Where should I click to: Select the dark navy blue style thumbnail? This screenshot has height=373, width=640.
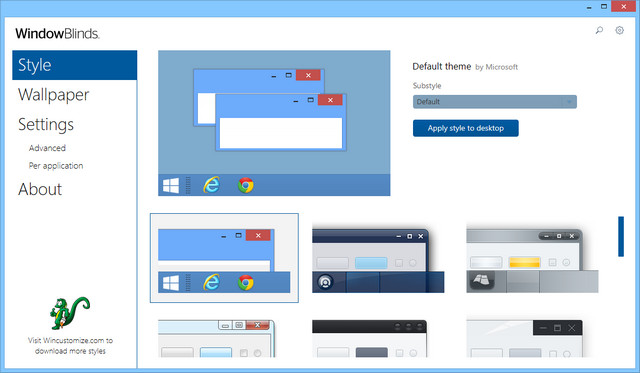pos(378,260)
